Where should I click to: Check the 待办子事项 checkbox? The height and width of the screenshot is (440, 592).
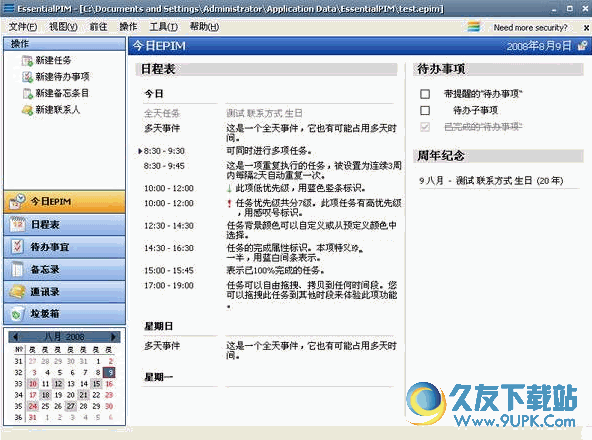pyautogui.click(x=425, y=110)
